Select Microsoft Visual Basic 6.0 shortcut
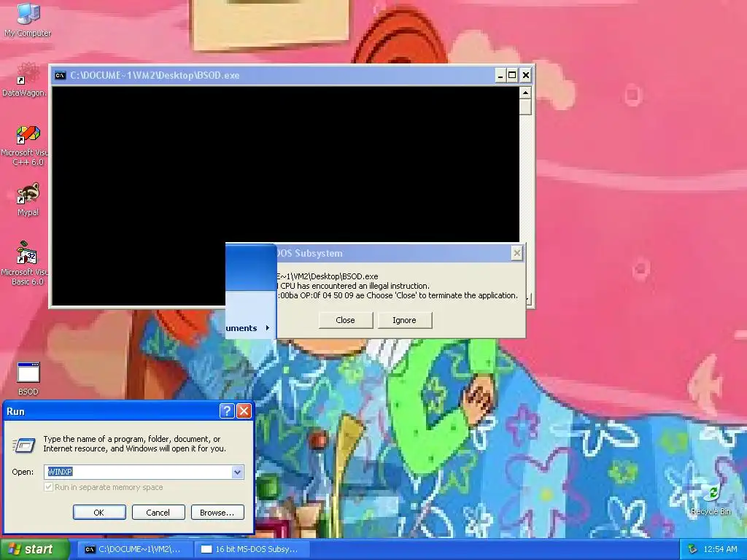The height and width of the screenshot is (560, 747). click(24, 263)
